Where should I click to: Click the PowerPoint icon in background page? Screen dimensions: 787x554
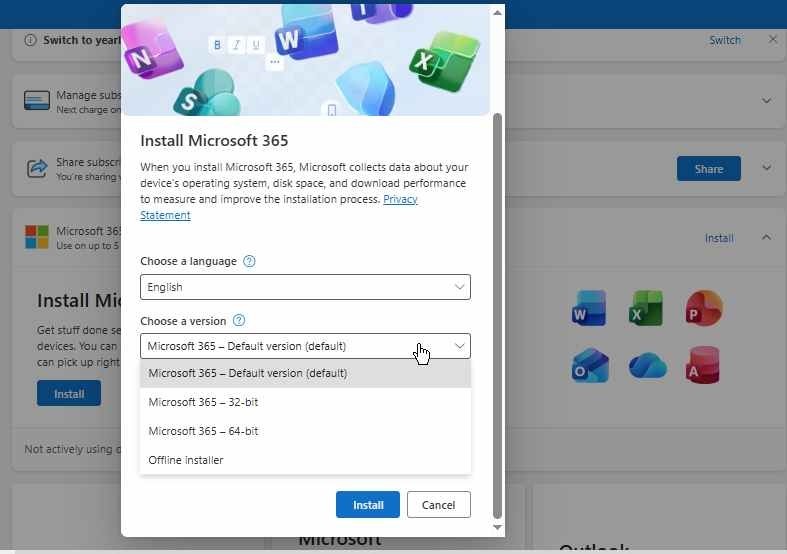tap(704, 308)
